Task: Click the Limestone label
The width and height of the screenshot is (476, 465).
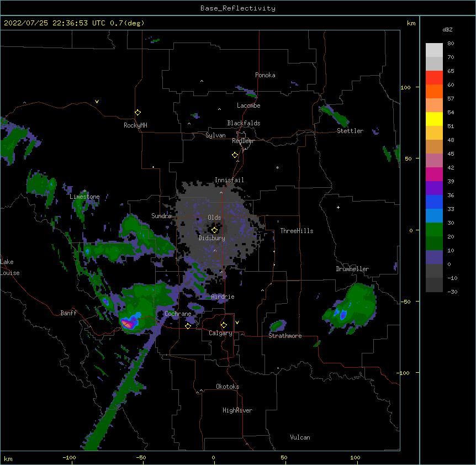Action: coord(84,197)
